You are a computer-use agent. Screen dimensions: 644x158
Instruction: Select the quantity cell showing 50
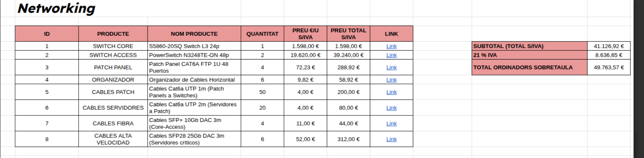pyautogui.click(x=262, y=92)
